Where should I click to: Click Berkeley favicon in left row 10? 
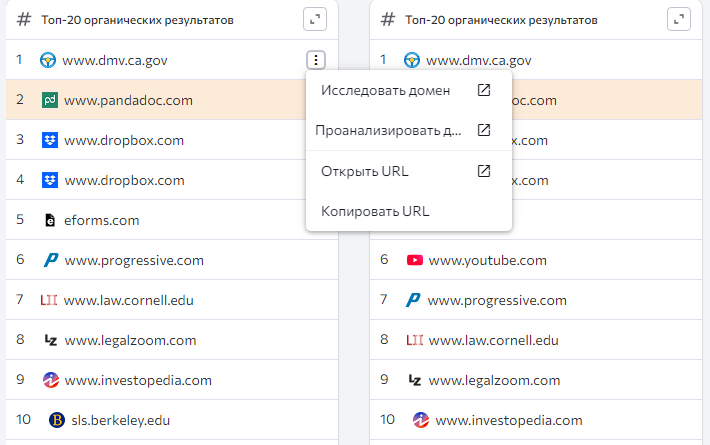57,420
